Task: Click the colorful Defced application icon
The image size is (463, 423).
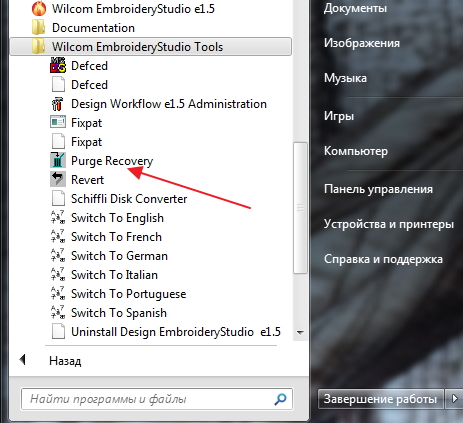Action: tap(58, 66)
